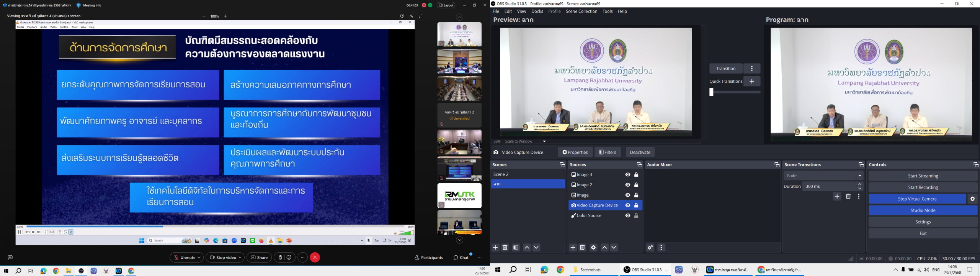This screenshot has height=276, width=980.
Task: Turn off Studio Mode
Action: 923,210
